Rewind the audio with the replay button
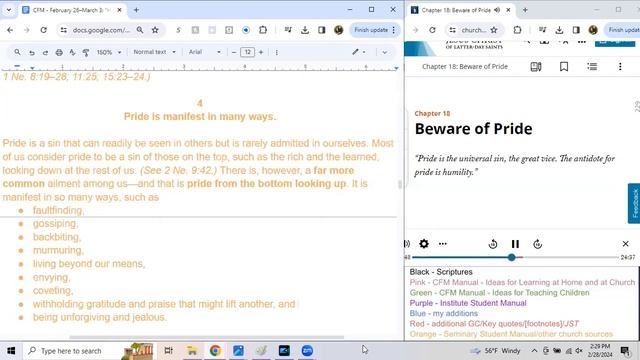 [493, 244]
